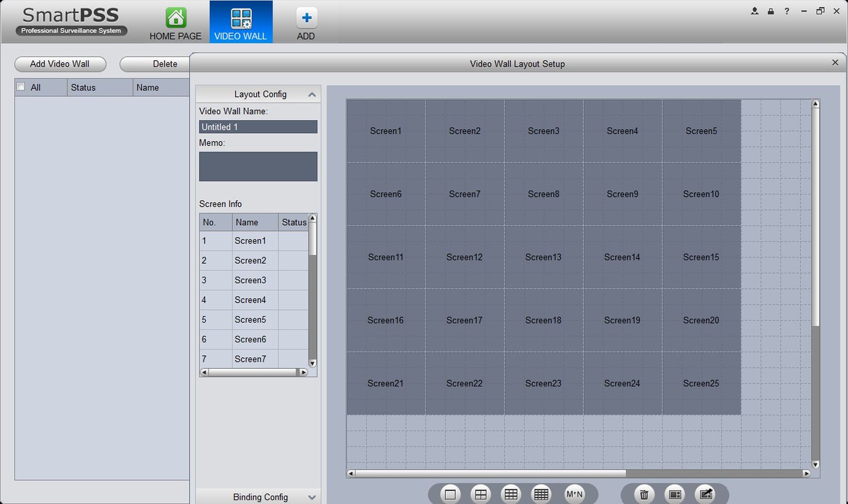Click the trash can delete icon
This screenshot has width=848, height=504.
(644, 494)
